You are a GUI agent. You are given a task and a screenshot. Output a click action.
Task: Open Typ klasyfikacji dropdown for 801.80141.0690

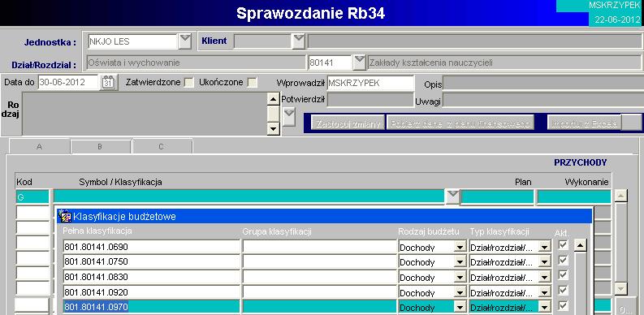point(545,248)
